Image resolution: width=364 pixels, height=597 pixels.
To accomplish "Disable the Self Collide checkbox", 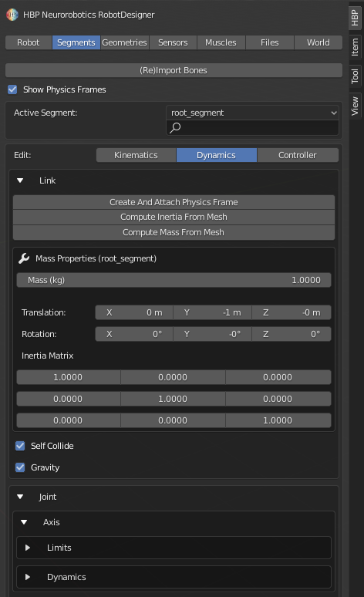I will 20,446.
